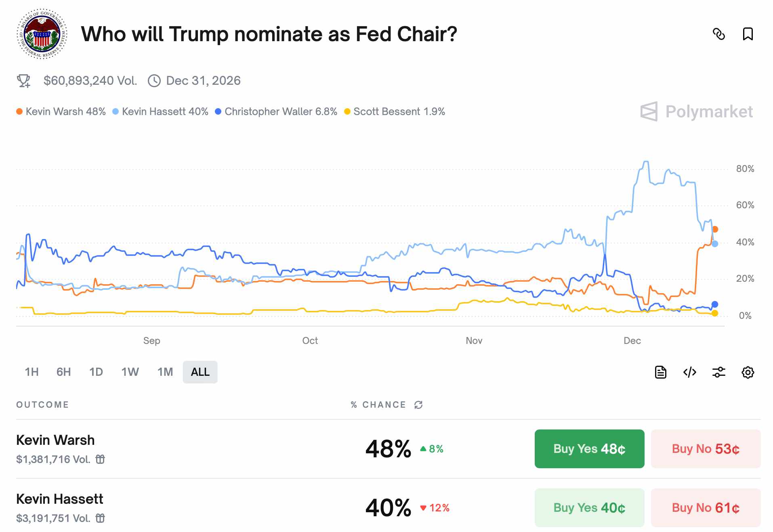
Task: Open the settings gear
Action: (748, 372)
